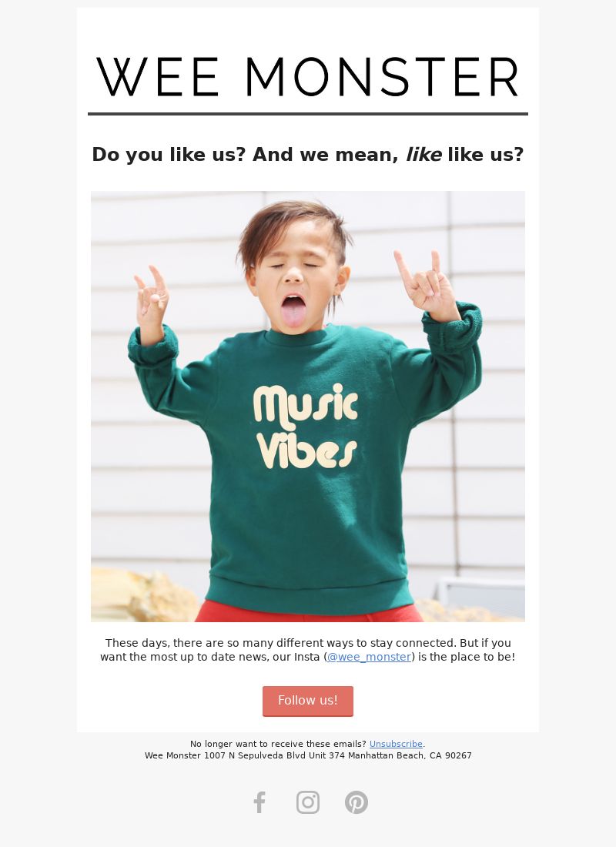Screen dimensions: 616x847
Task: Open the Instagram icon in footer
Action: [308, 802]
